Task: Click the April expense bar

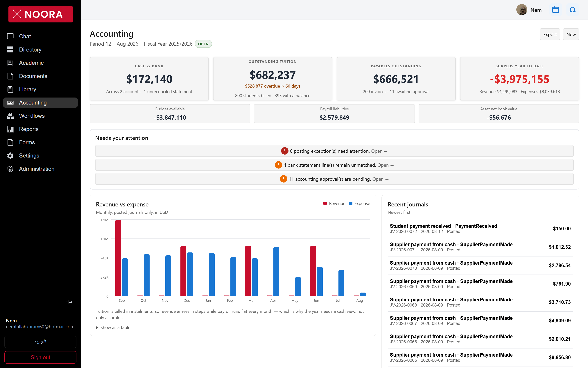Action: tap(276, 271)
